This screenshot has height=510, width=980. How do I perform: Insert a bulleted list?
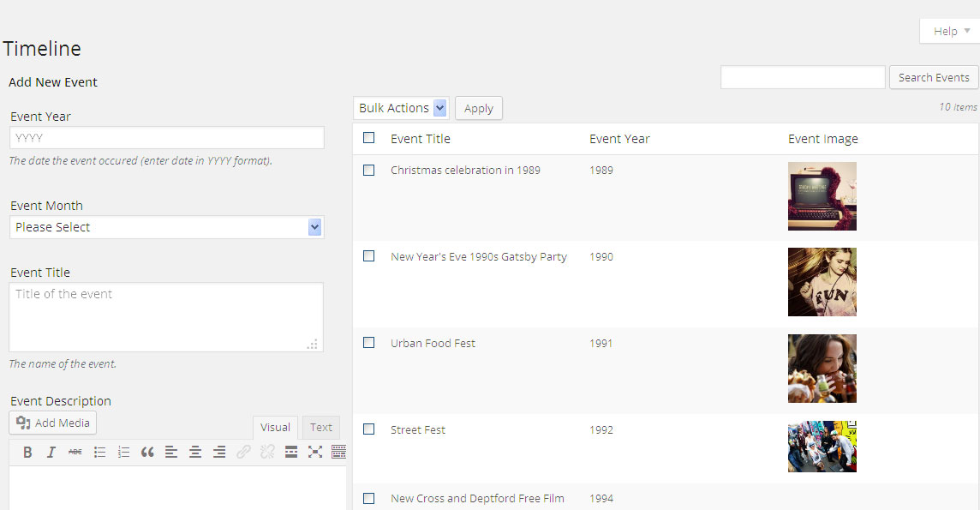99,453
